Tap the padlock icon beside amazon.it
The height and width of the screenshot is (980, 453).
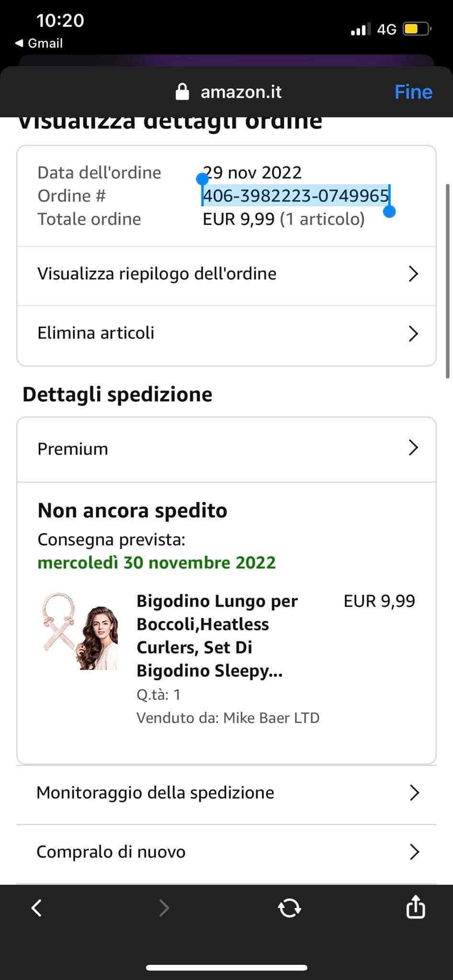182,91
